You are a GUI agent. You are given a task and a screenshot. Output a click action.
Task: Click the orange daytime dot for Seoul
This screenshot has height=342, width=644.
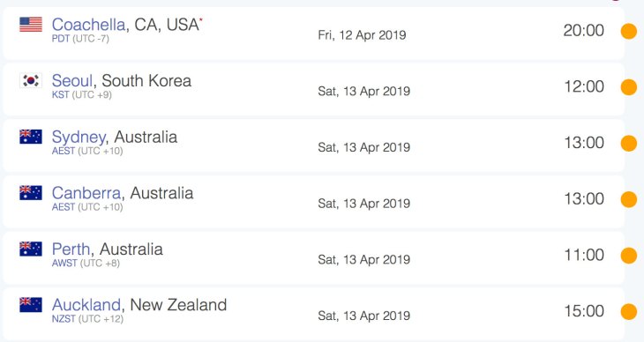point(629,87)
